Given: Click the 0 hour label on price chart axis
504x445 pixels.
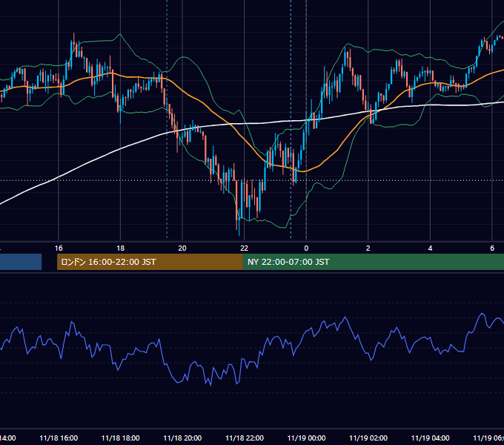Looking at the screenshot, I should coord(306,248).
